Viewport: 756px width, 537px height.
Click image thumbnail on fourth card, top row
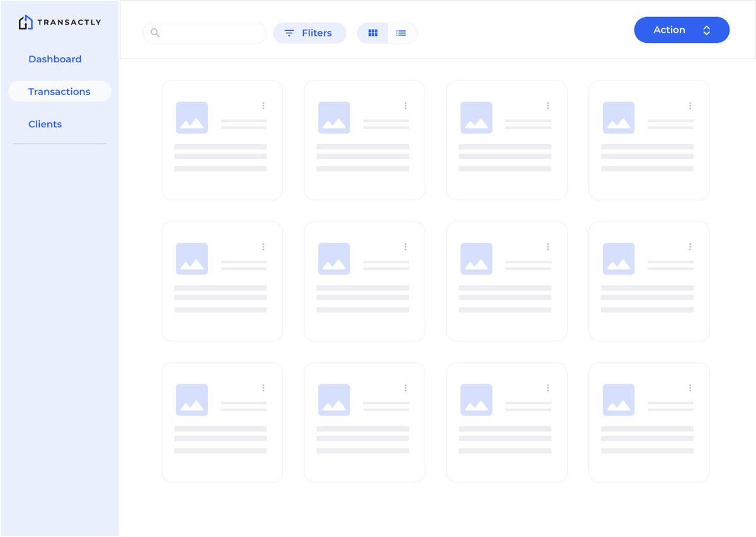coord(619,118)
